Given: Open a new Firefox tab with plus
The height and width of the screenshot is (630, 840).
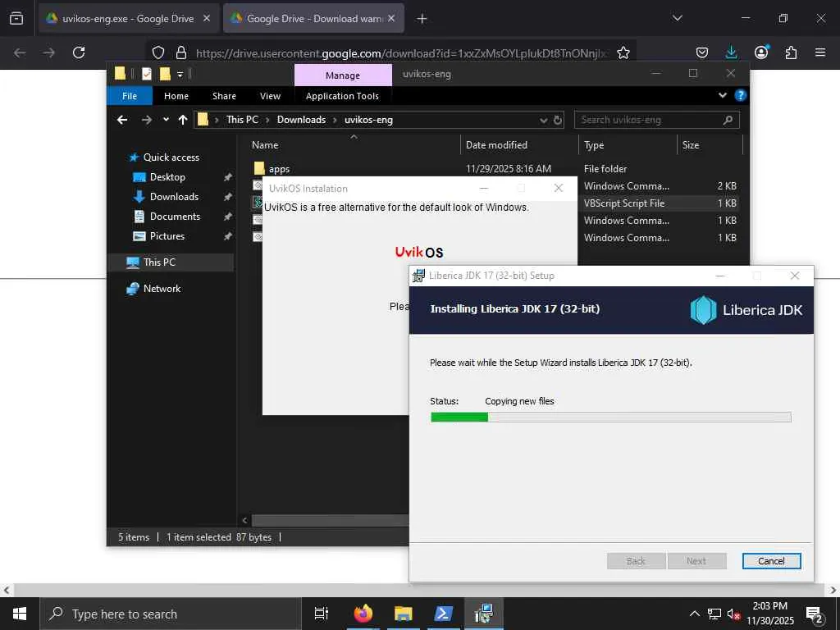Looking at the screenshot, I should 422,19.
